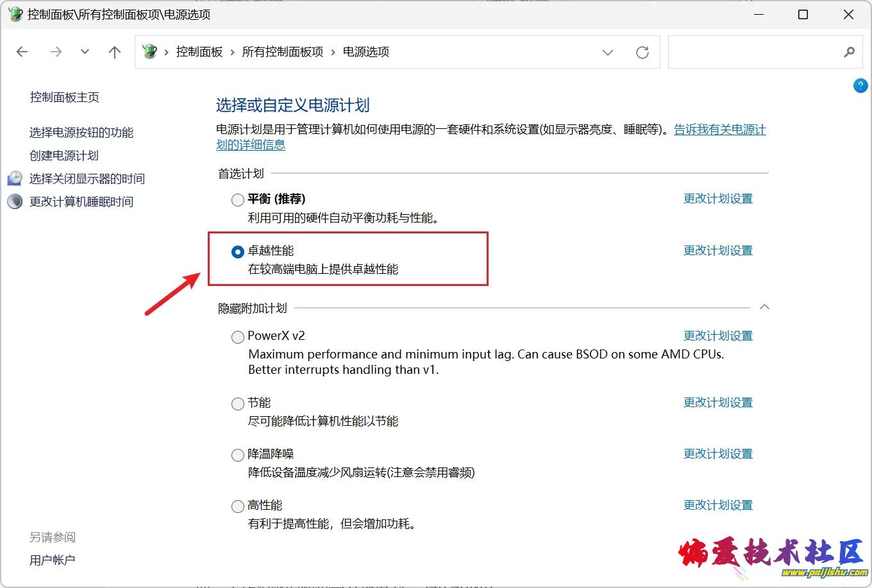Navigate to 控制面板 breadcrumb
The image size is (872, 588).
click(x=199, y=52)
